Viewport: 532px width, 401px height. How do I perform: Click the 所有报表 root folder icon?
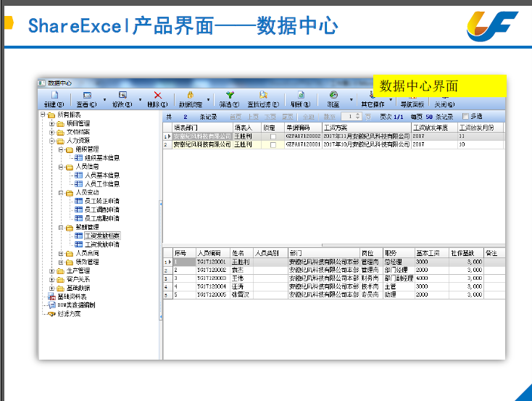coord(51,115)
